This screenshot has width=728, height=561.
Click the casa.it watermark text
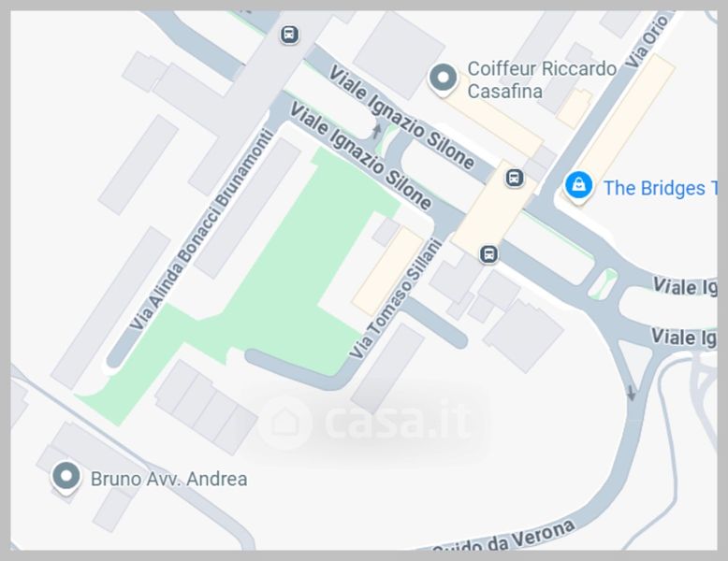tap(398, 422)
